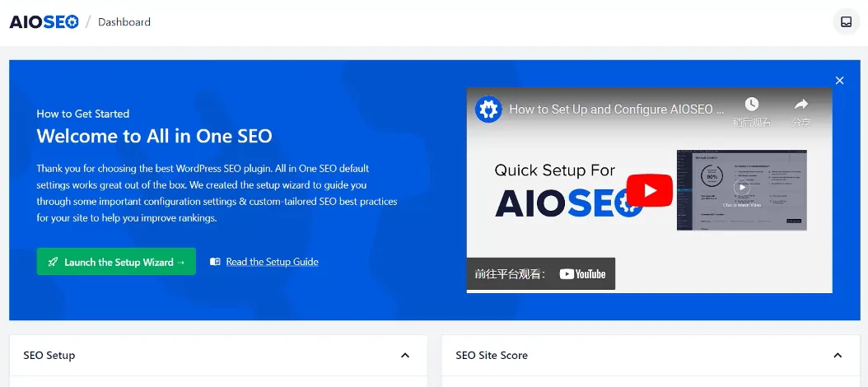Dismiss the welcome banner with X
Image resolution: width=868 pixels, height=387 pixels.
tap(839, 81)
